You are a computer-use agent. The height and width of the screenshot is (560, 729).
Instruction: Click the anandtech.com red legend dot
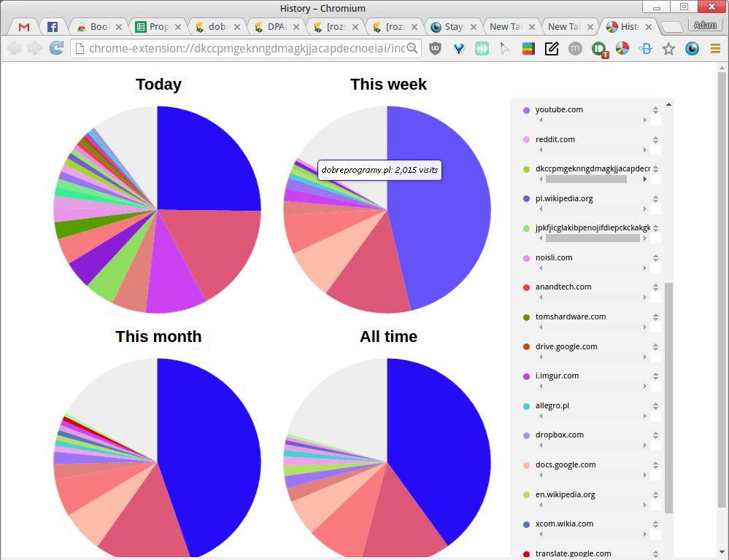(526, 288)
